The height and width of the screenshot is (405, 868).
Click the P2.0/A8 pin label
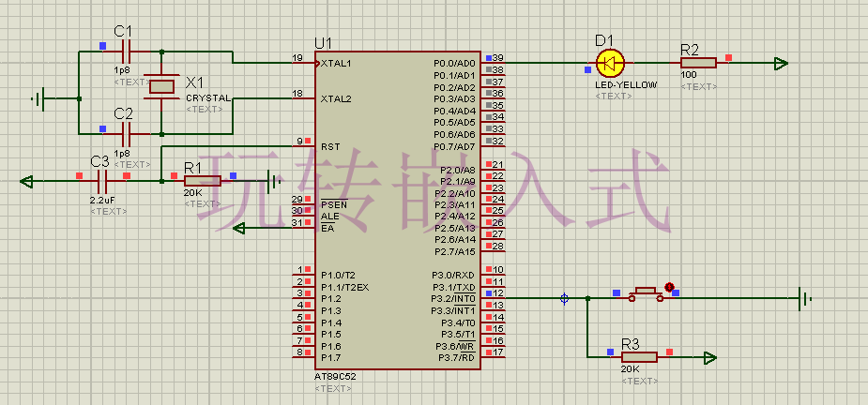pos(457,170)
